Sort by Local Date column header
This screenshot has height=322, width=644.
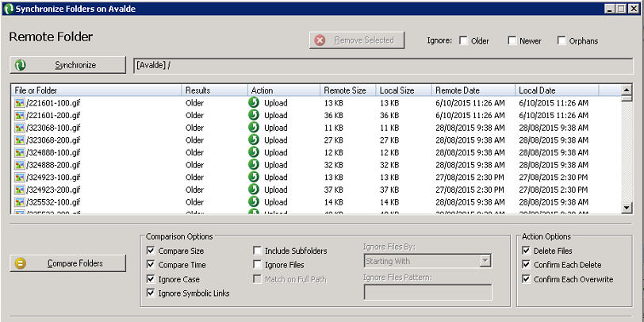(557, 90)
